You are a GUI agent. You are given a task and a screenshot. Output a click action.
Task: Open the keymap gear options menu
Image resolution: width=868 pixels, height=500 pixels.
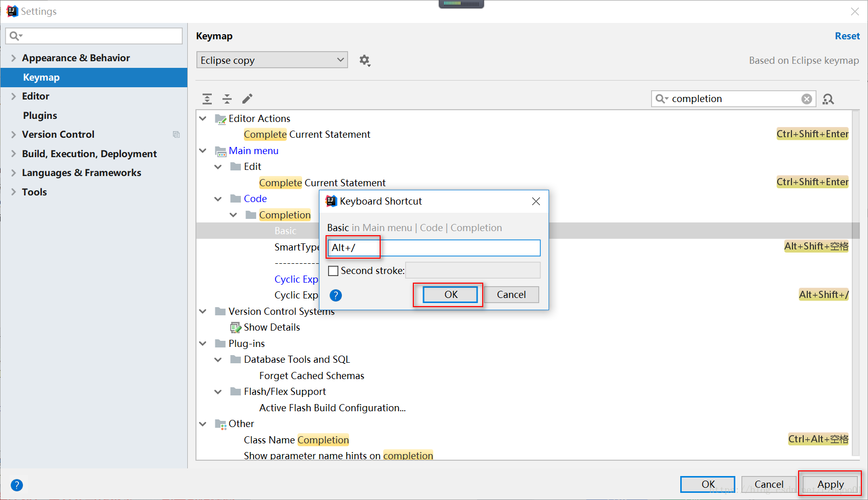364,60
